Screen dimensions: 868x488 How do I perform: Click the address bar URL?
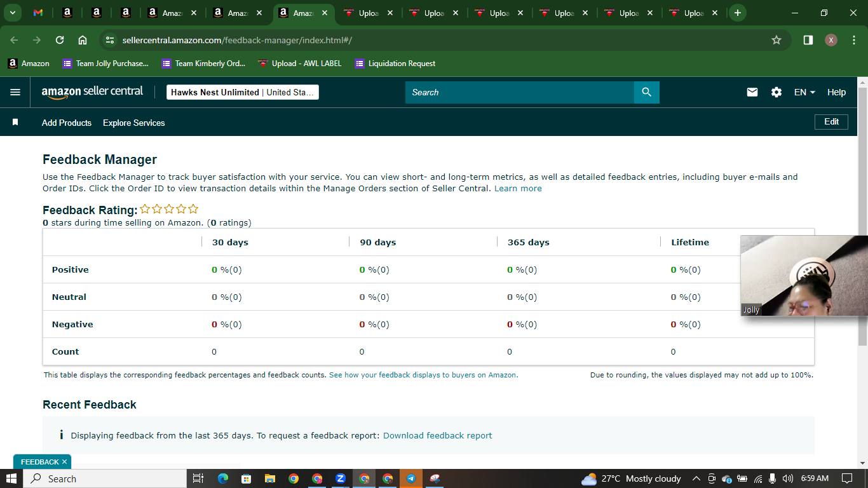237,40
